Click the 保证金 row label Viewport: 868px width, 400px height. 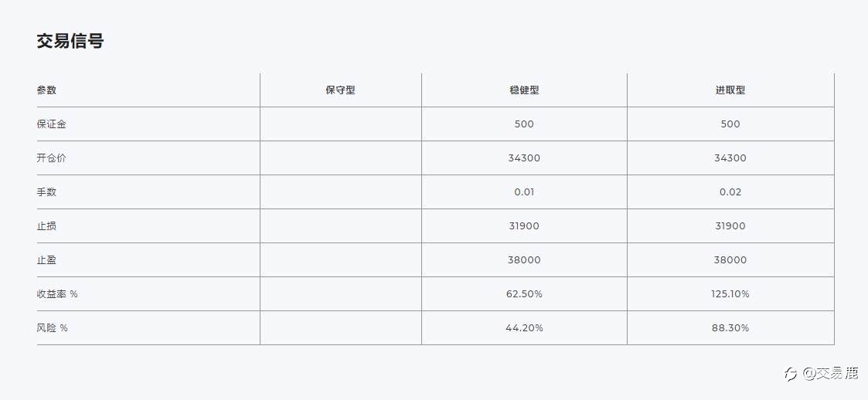pos(52,124)
